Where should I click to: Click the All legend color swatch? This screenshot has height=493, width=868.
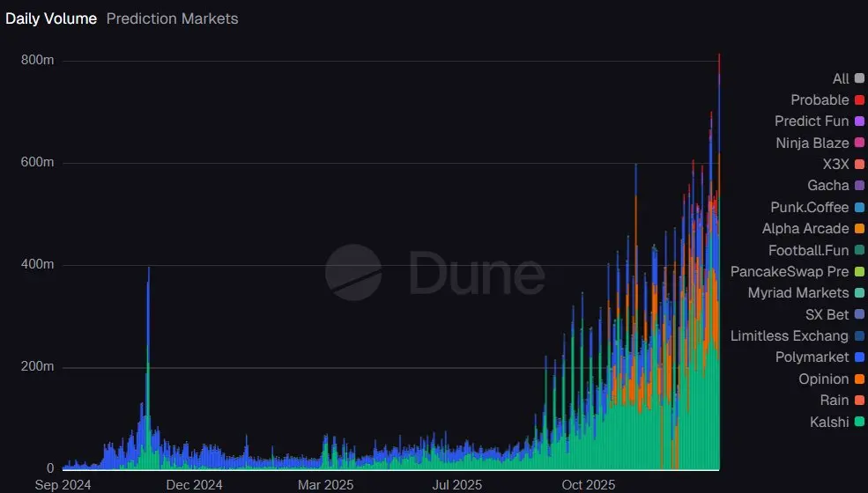[859, 78]
